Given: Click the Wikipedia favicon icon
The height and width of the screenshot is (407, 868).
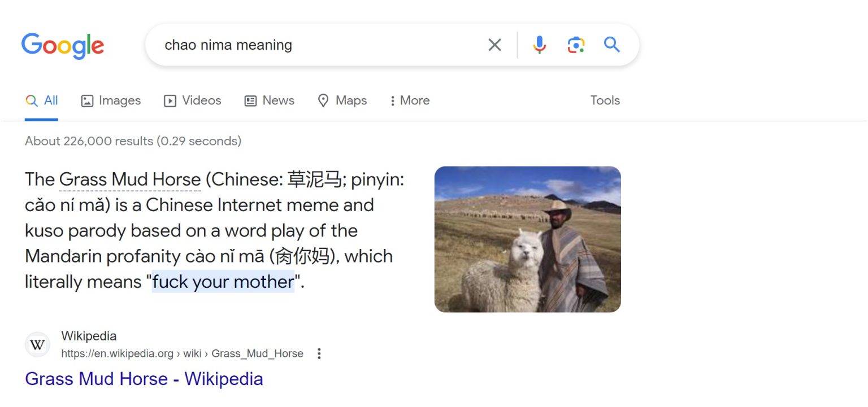Looking at the screenshot, I should pos(37,345).
